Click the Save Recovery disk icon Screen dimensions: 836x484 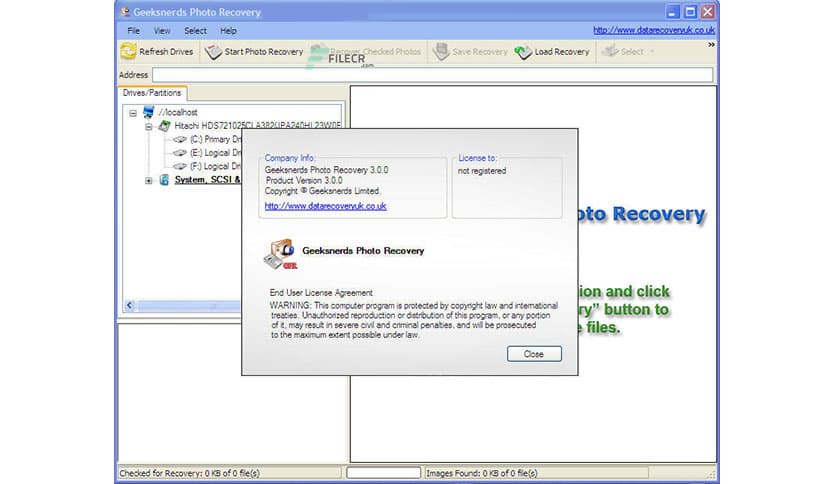(x=440, y=51)
